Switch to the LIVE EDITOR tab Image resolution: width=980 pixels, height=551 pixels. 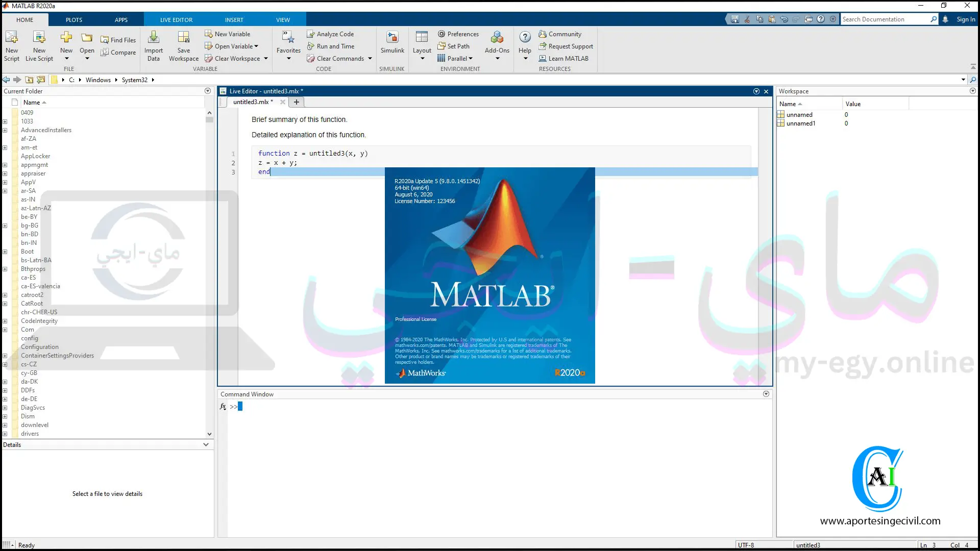coord(177,19)
